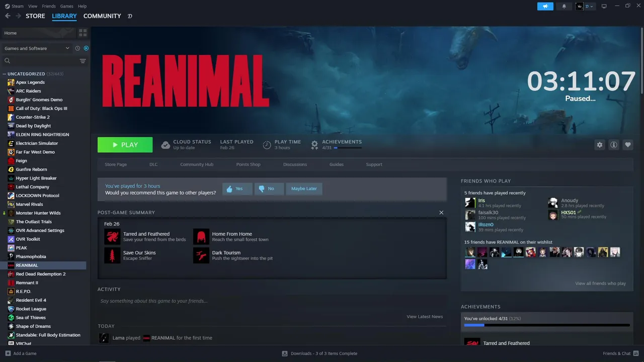Viewport: 644px width, 362px height.
Task: Open the notifications bell
Action: [x=564, y=6]
